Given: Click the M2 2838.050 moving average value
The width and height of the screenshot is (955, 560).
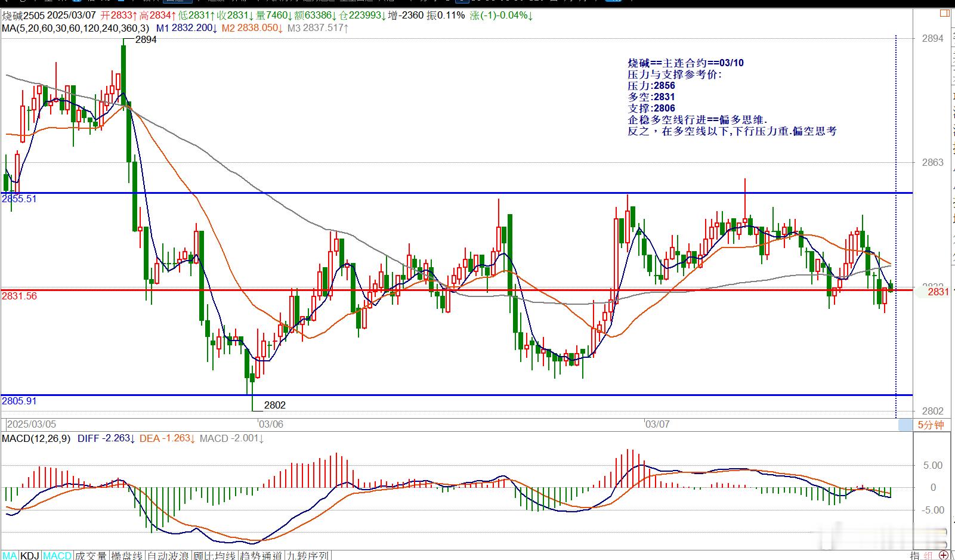Looking at the screenshot, I should coord(252,27).
